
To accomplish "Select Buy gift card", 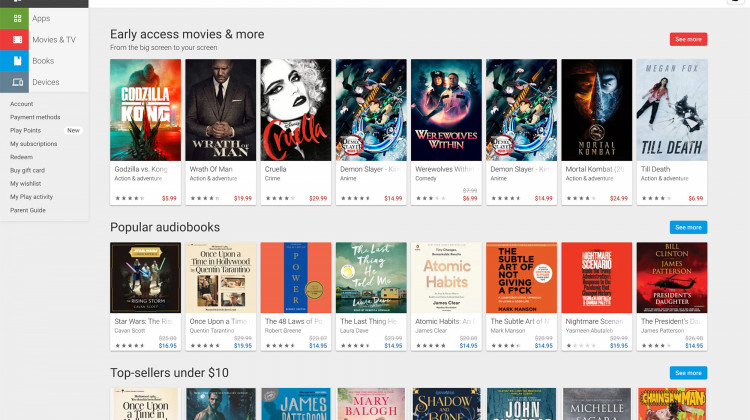I will coord(27,170).
